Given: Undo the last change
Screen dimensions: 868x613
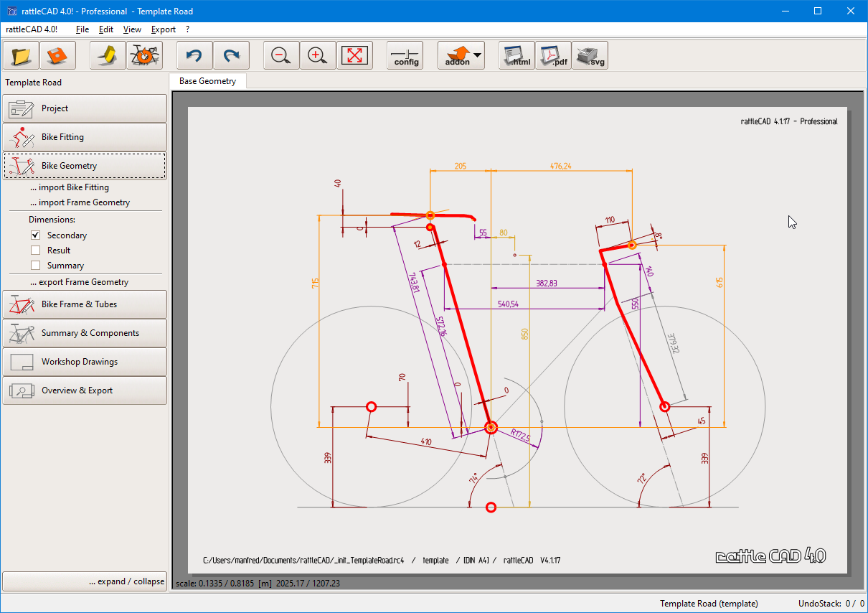Looking at the screenshot, I should (194, 55).
